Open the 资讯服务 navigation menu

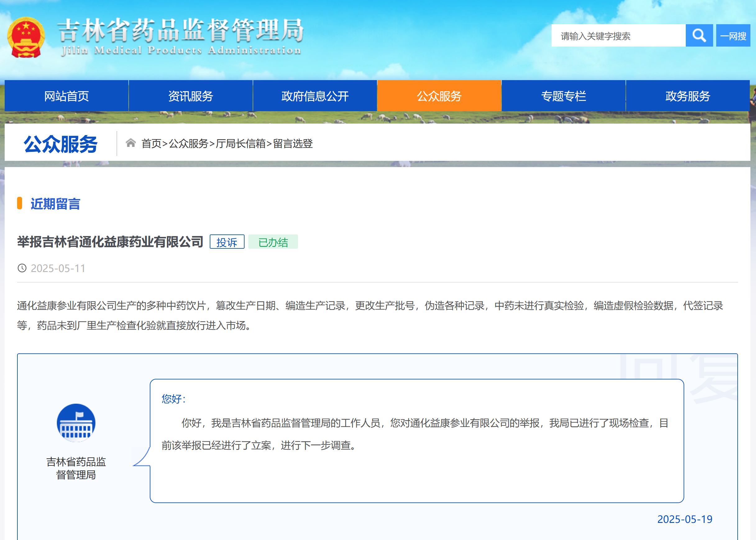[191, 96]
